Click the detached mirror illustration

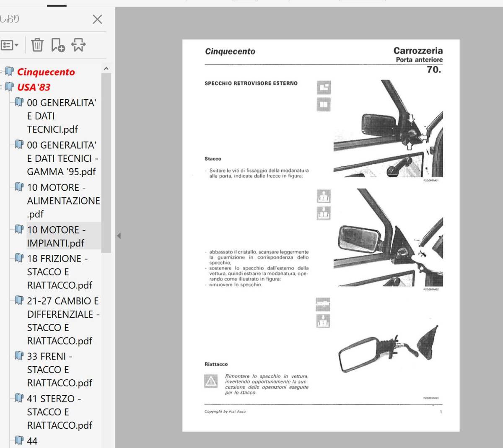point(388,350)
